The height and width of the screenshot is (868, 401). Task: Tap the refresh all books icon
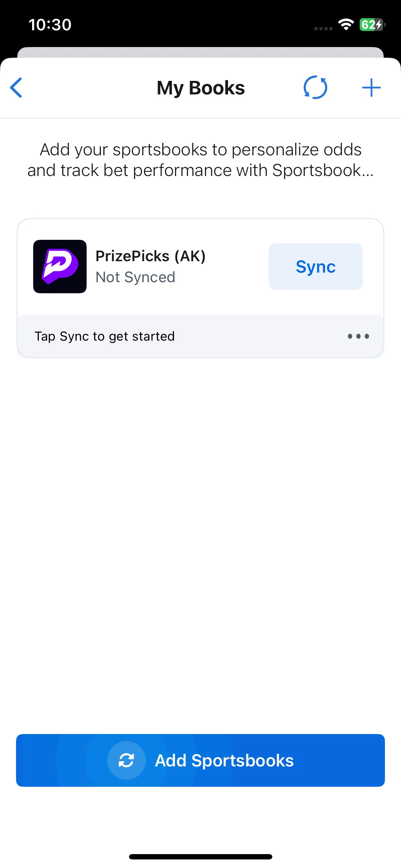coord(315,88)
